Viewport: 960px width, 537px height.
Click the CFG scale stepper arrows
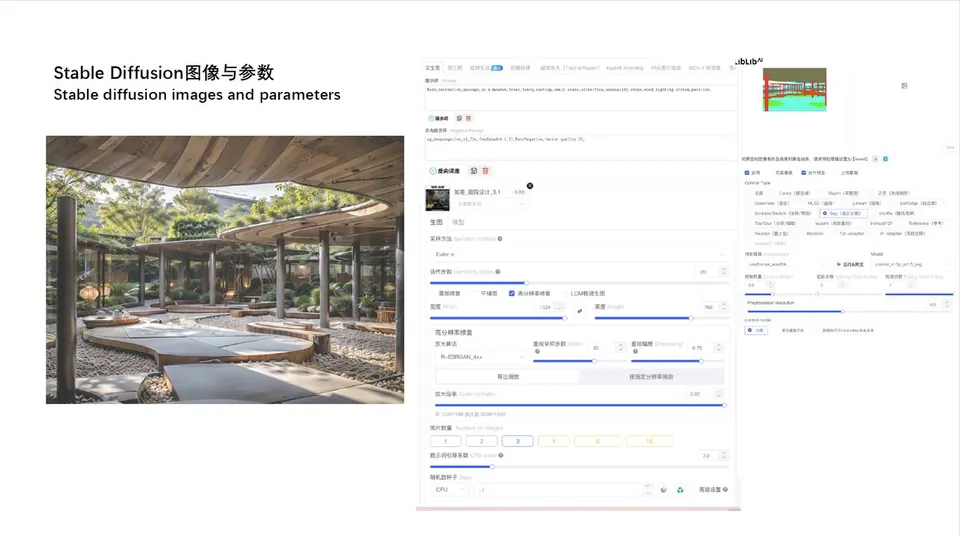pos(724,456)
